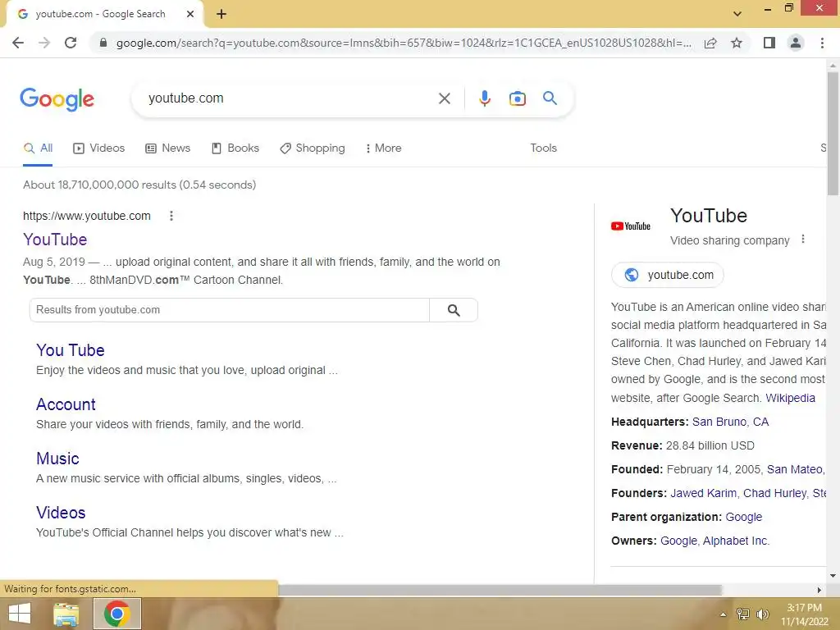This screenshot has width=840, height=630.
Task: Open the Chrome side panel icon
Action: pos(769,43)
